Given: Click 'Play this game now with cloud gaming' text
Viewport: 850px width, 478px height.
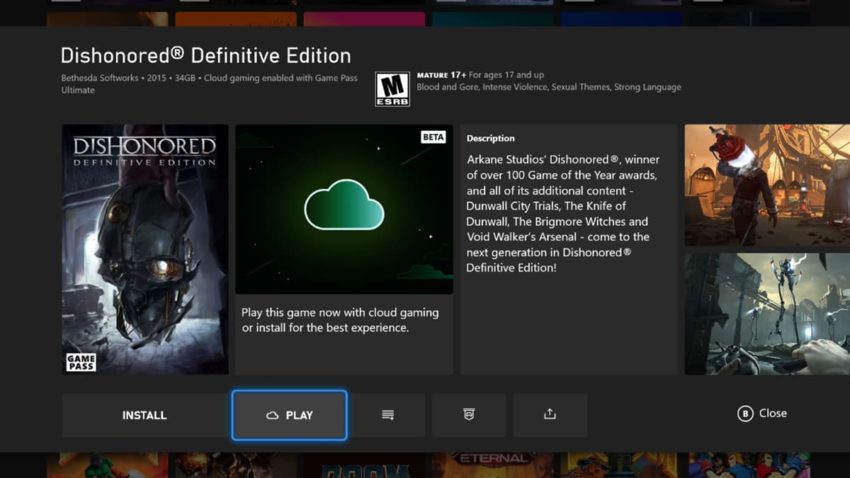Looking at the screenshot, I should point(340,320).
